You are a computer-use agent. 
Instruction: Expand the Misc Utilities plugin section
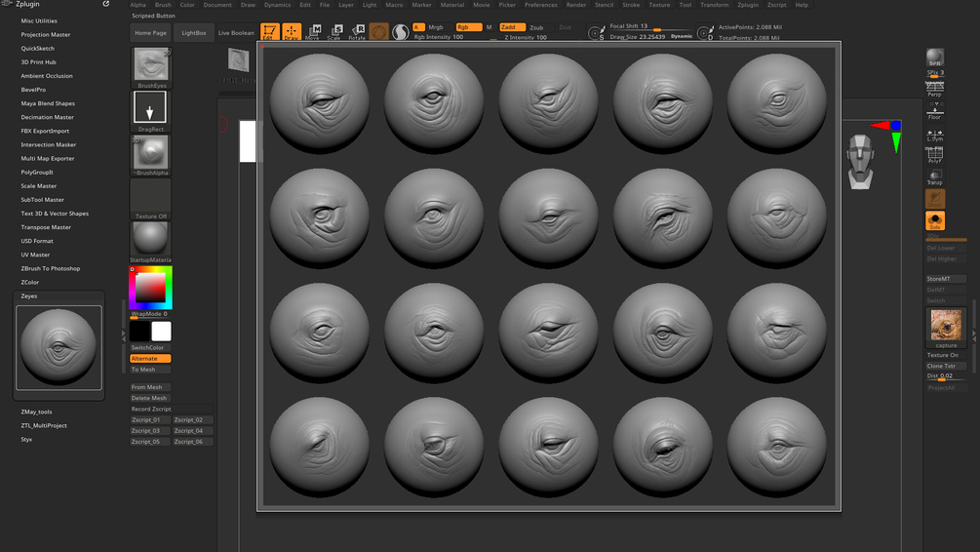click(x=39, y=20)
